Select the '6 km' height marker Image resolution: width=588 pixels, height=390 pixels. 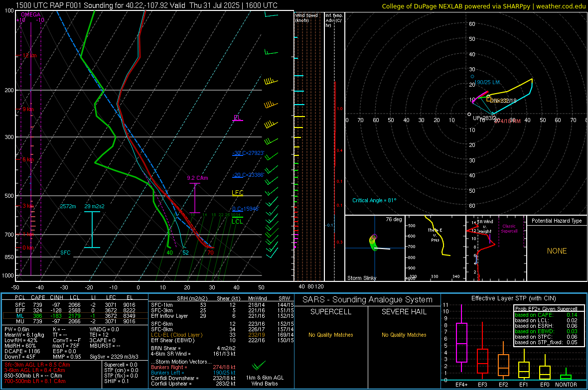[x=28, y=159]
